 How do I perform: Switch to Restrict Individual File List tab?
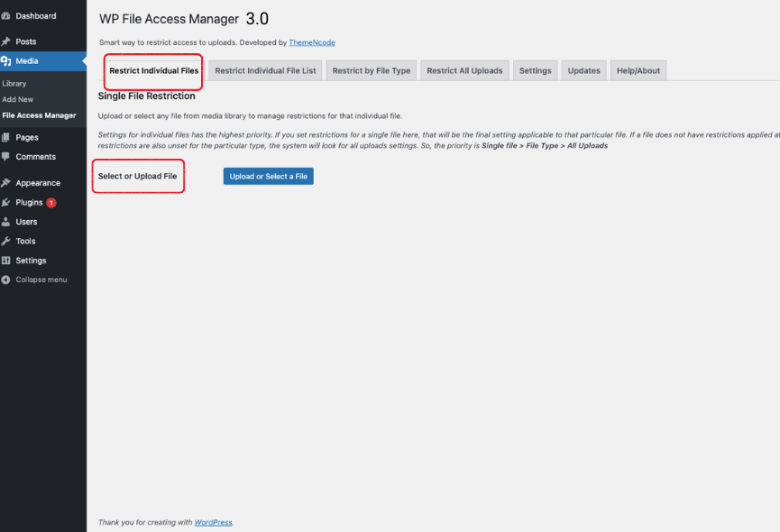coord(265,70)
